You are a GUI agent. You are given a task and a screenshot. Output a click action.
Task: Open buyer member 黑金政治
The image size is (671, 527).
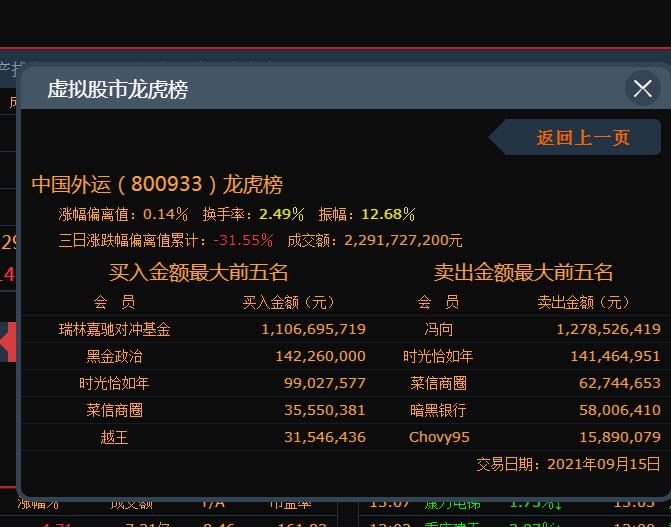pyautogui.click(x=114, y=356)
